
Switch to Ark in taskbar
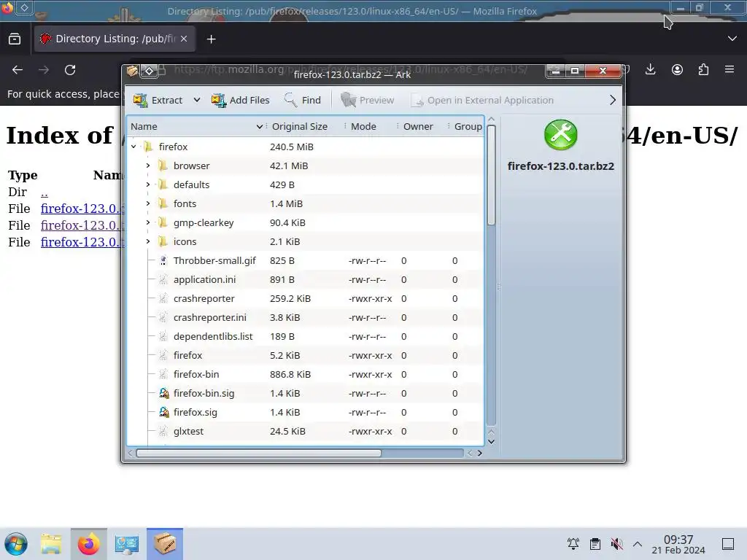click(165, 544)
